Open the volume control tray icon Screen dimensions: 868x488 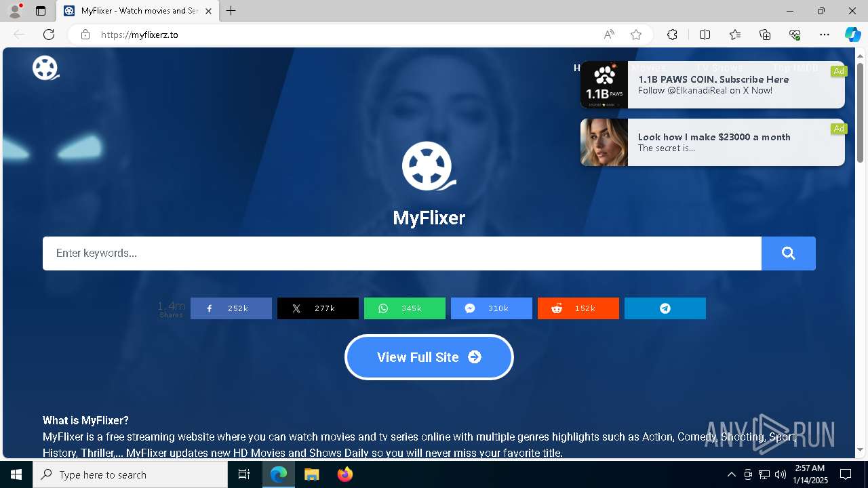781,474
